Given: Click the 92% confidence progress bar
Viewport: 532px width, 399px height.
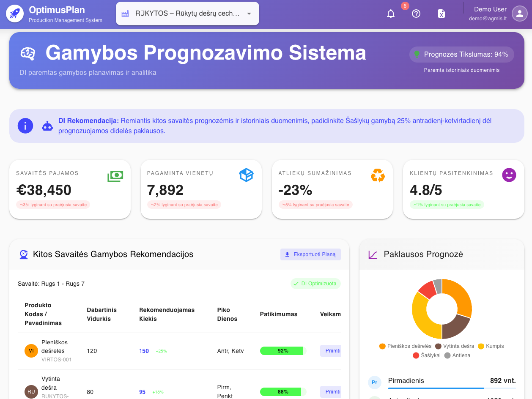Looking at the screenshot, I should [x=282, y=351].
